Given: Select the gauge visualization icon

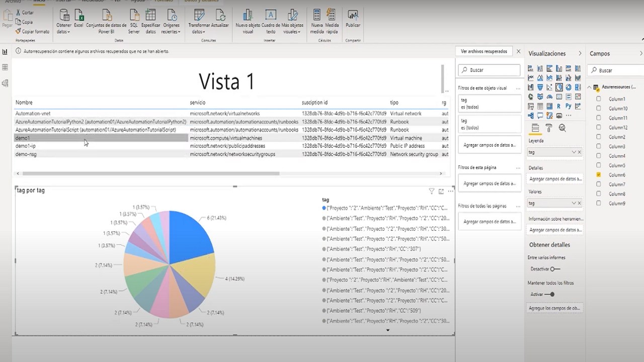Looking at the screenshot, I should pos(549,97).
